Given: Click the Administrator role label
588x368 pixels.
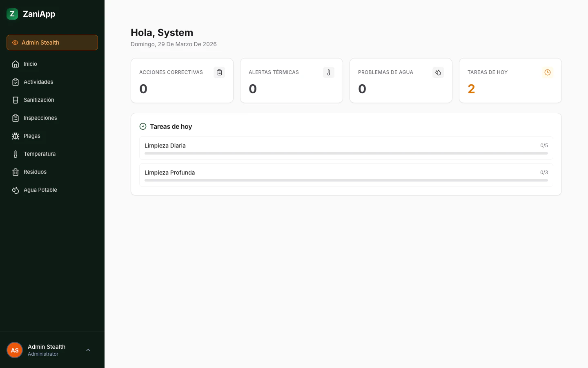Looking at the screenshot, I should tap(43, 354).
